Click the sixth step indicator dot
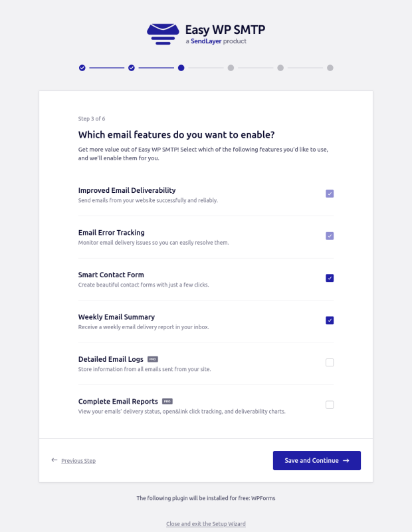This screenshot has height=532, width=412. pos(330,68)
